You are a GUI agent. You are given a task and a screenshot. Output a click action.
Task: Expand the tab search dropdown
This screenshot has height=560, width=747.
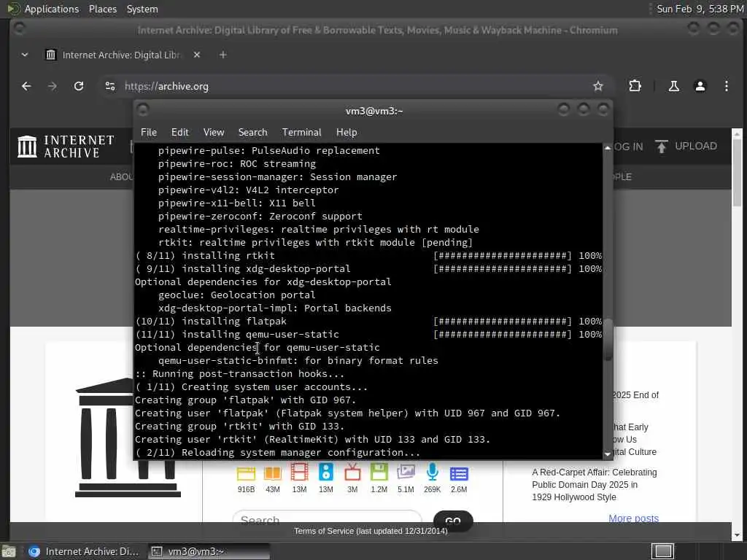coord(25,55)
